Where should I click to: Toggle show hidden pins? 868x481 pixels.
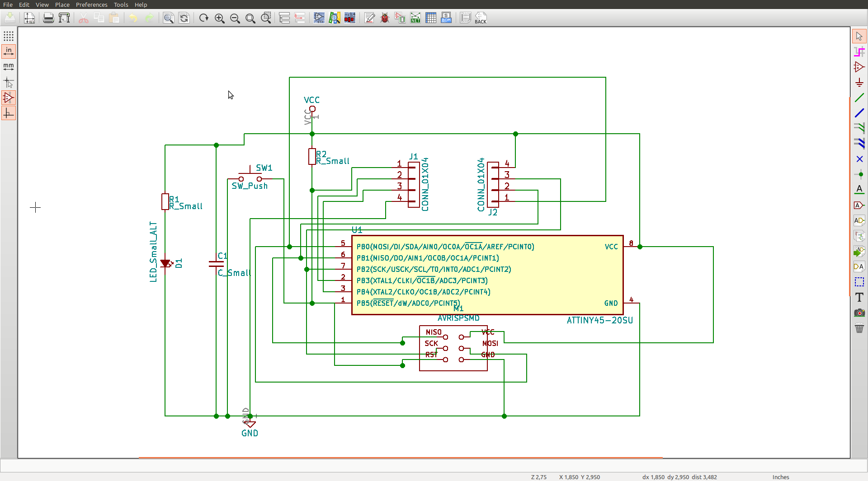pyautogui.click(x=9, y=98)
